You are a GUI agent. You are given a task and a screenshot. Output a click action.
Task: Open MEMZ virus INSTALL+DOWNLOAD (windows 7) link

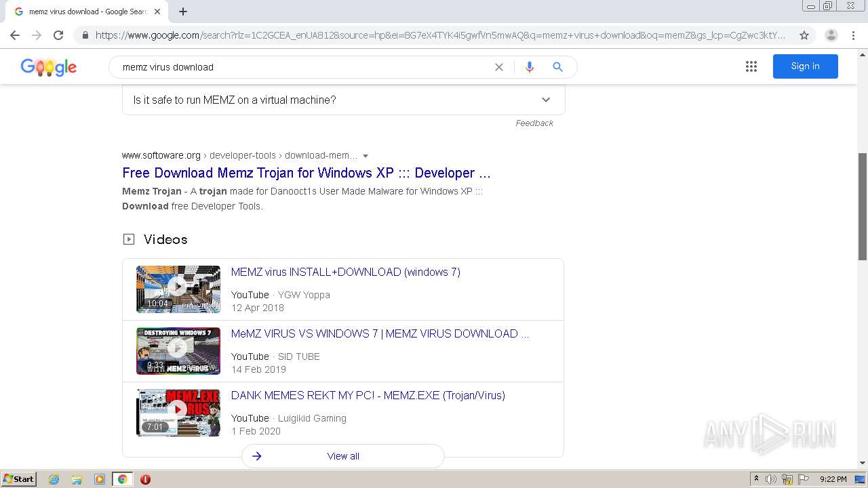(x=346, y=272)
